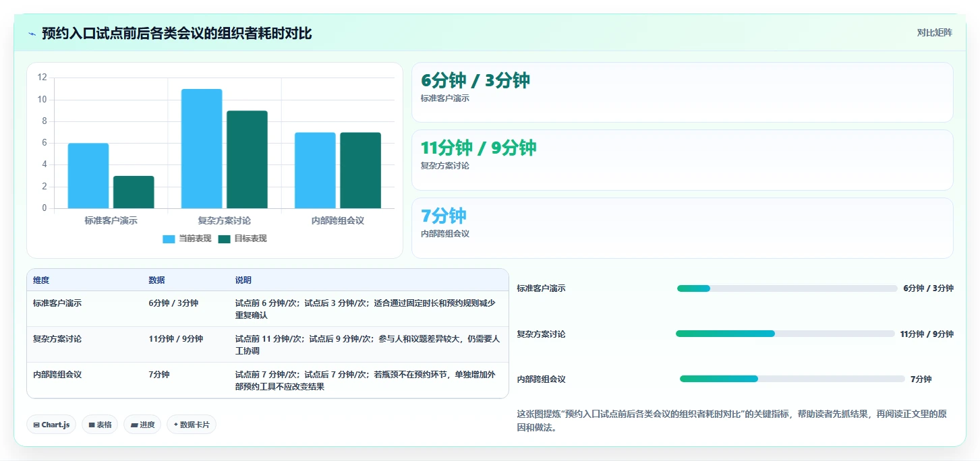Click the 表格 chip
980x461 pixels.
[x=100, y=425]
